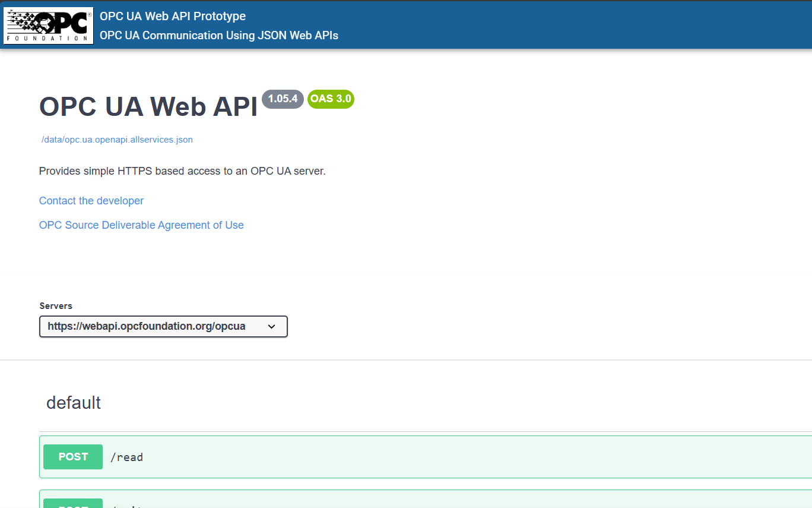The width and height of the screenshot is (812, 508).
Task: Click the OPC UA Web API Prototype header title
Action: coord(173,16)
